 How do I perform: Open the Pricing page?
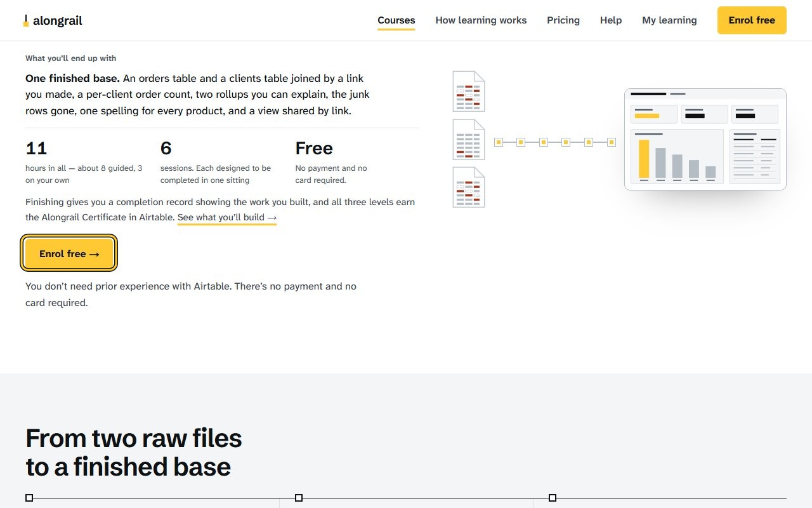tap(563, 20)
